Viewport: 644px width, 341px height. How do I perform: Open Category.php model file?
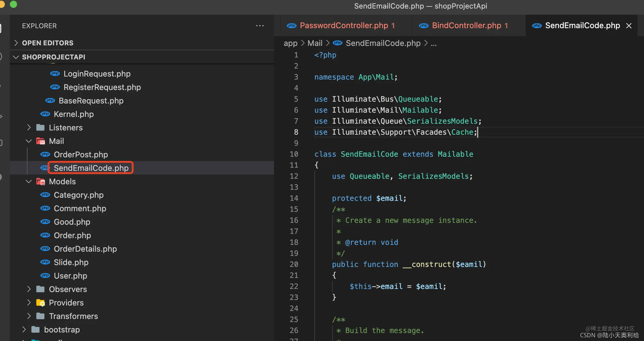pyautogui.click(x=79, y=195)
